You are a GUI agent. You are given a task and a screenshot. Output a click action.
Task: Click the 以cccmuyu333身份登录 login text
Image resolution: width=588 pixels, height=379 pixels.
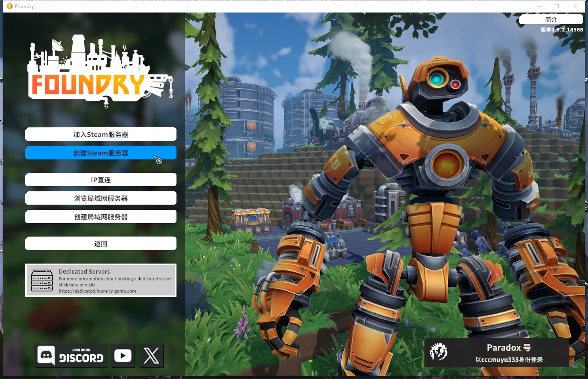click(x=509, y=360)
